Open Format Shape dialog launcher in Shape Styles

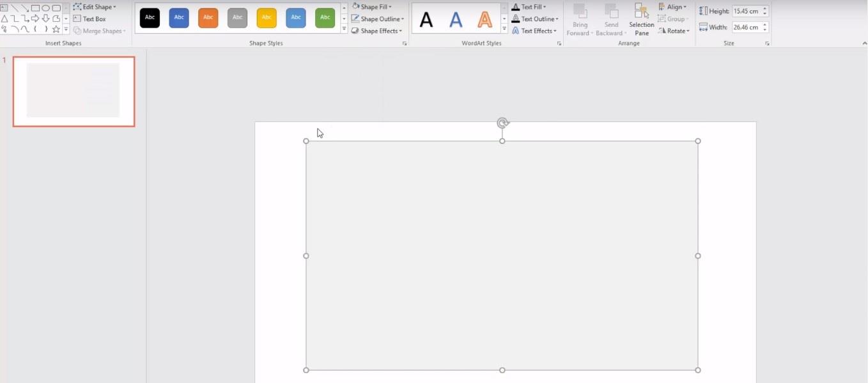point(405,43)
